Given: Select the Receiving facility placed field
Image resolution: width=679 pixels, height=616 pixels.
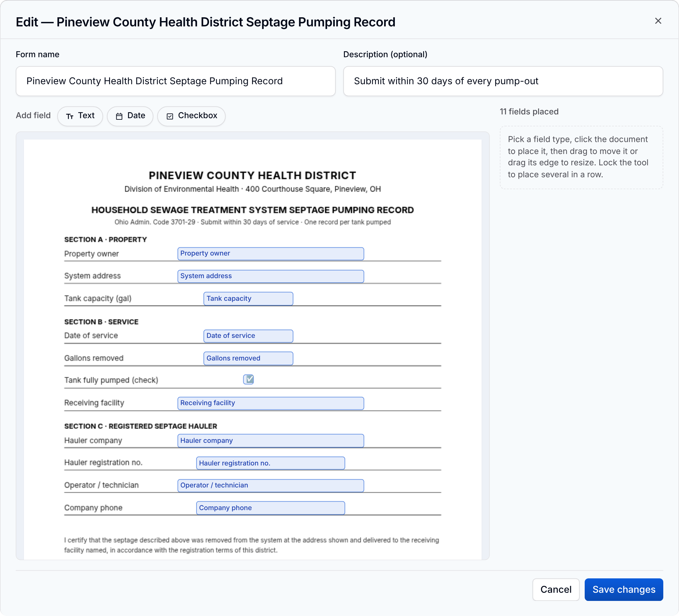Looking at the screenshot, I should click(x=270, y=403).
